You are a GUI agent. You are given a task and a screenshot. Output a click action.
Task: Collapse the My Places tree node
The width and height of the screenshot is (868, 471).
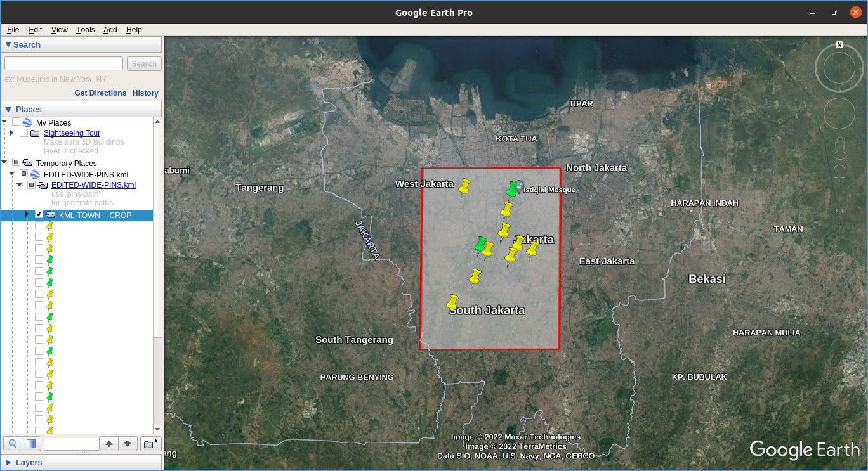click(x=4, y=122)
